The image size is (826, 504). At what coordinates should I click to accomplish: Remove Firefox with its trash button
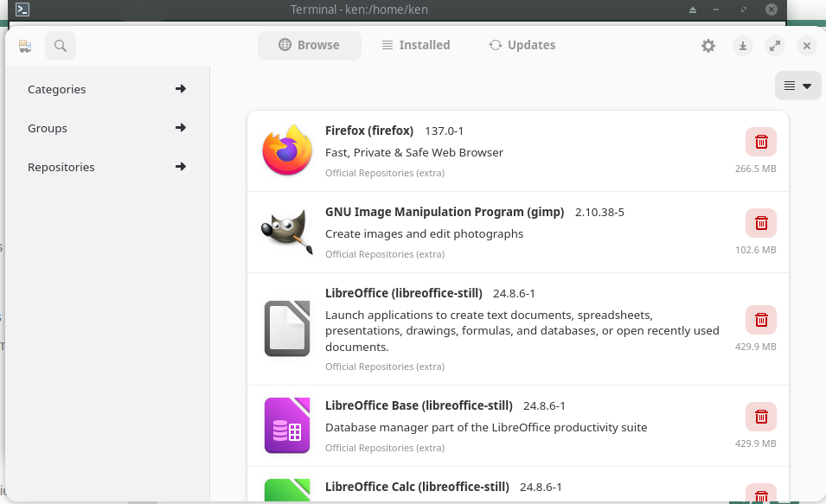(761, 142)
